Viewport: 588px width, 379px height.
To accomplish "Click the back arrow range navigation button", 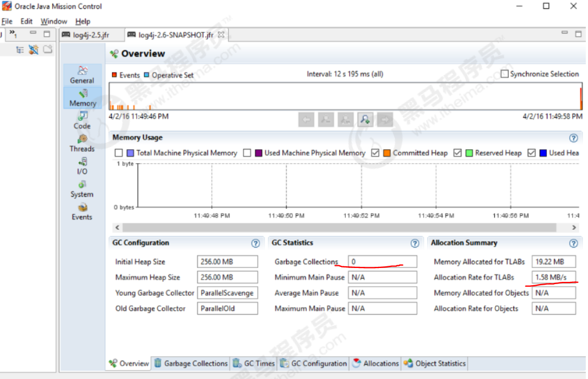I will tap(306, 120).
